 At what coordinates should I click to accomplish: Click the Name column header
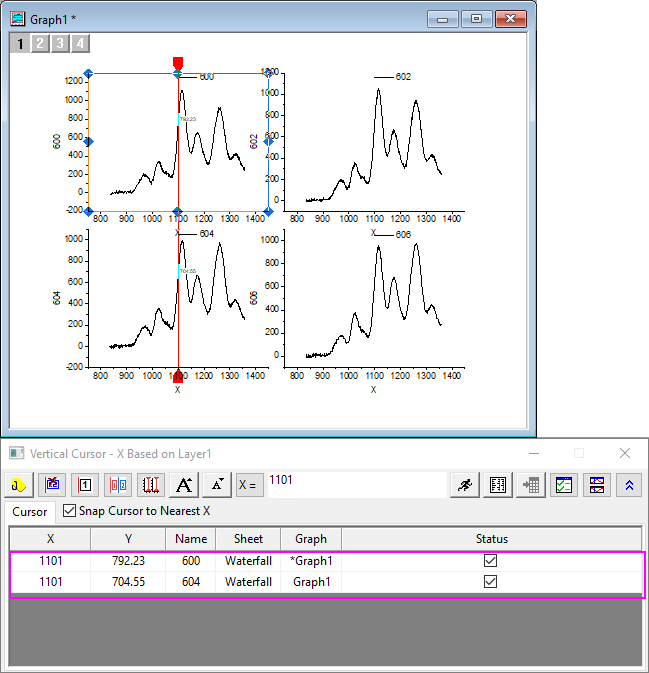click(x=191, y=539)
